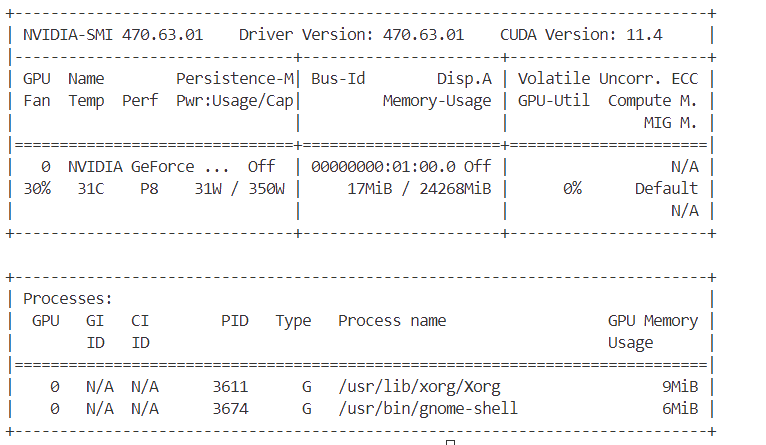
Task: Click the Processes section label
Action: coord(68,298)
